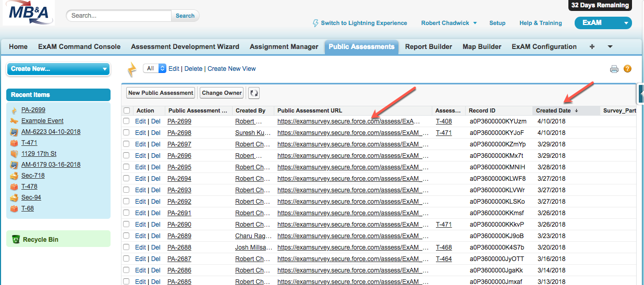Expand the more tabs down arrow

pos(610,47)
